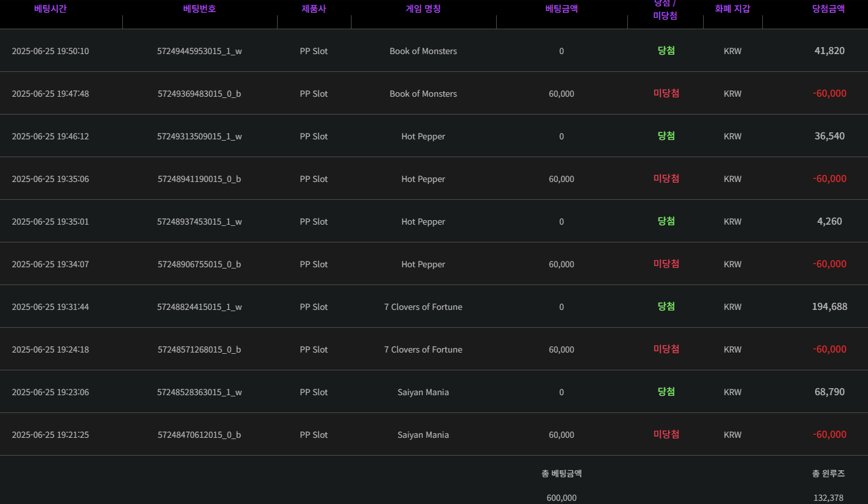Click PP Slot in 19:23:06 row

pos(314,392)
